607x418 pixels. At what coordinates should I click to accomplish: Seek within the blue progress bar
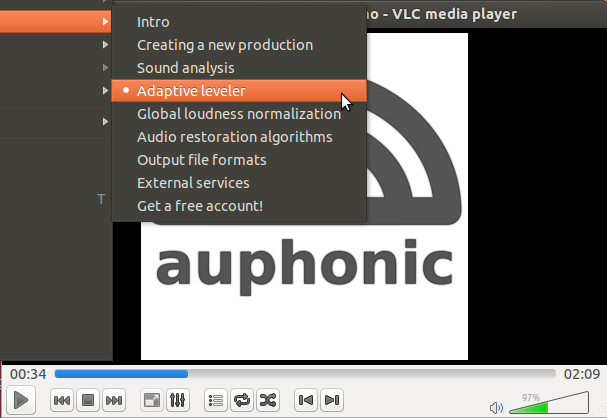[x=305, y=373]
